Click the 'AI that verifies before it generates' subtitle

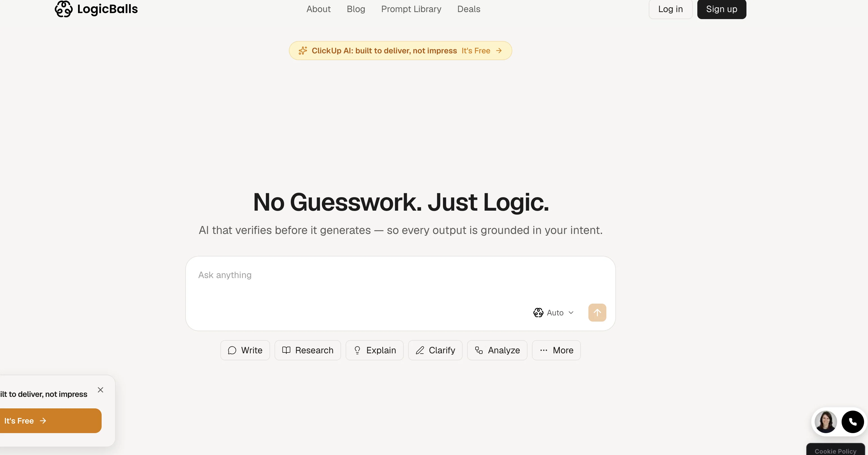click(x=401, y=230)
